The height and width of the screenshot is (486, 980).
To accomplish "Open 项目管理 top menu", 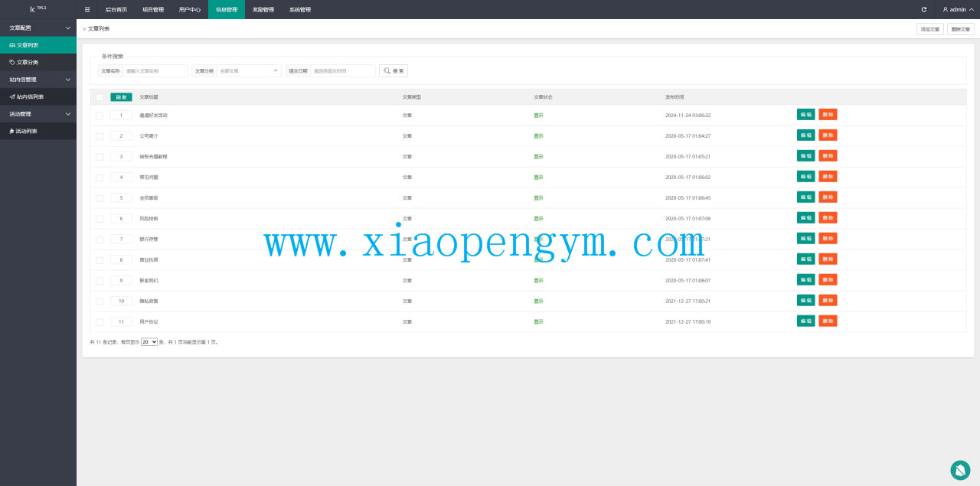I will point(153,9).
